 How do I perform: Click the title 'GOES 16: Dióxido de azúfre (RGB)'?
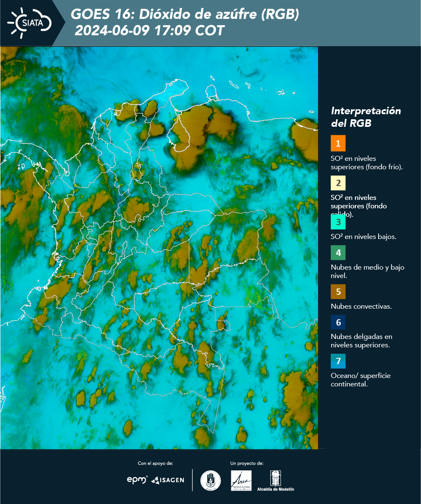point(185,14)
